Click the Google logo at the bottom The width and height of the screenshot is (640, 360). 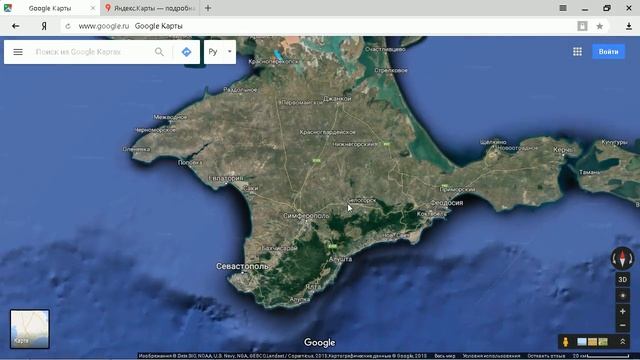[x=320, y=342]
